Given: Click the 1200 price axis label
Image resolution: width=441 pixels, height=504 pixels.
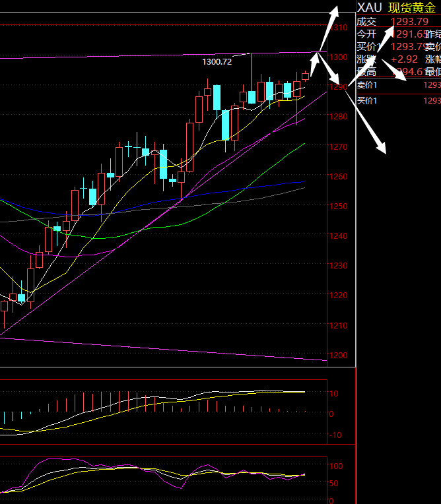Looking at the screenshot, I should pyautogui.click(x=339, y=355).
